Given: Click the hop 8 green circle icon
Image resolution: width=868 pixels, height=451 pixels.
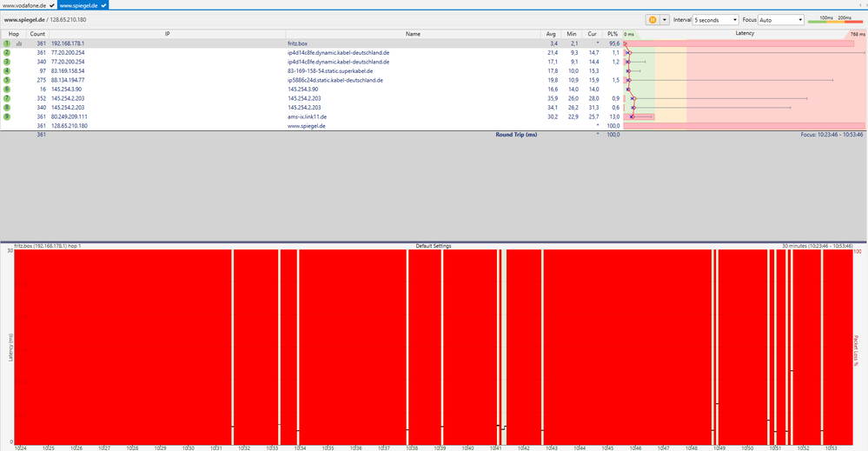Looking at the screenshot, I should pos(7,108).
